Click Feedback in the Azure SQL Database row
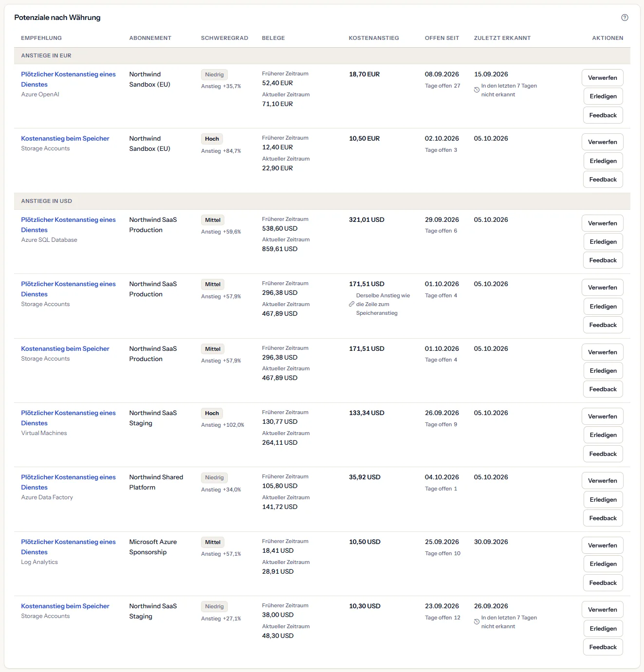 [x=603, y=260]
